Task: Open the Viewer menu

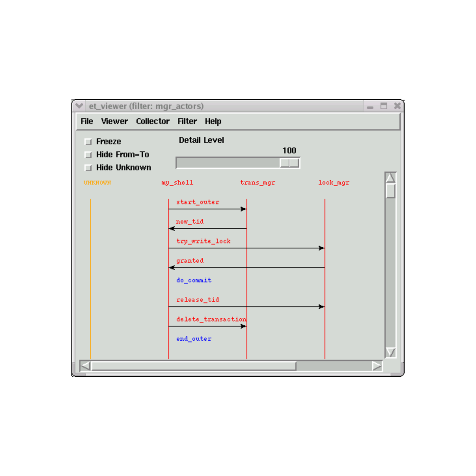Action: [114, 122]
